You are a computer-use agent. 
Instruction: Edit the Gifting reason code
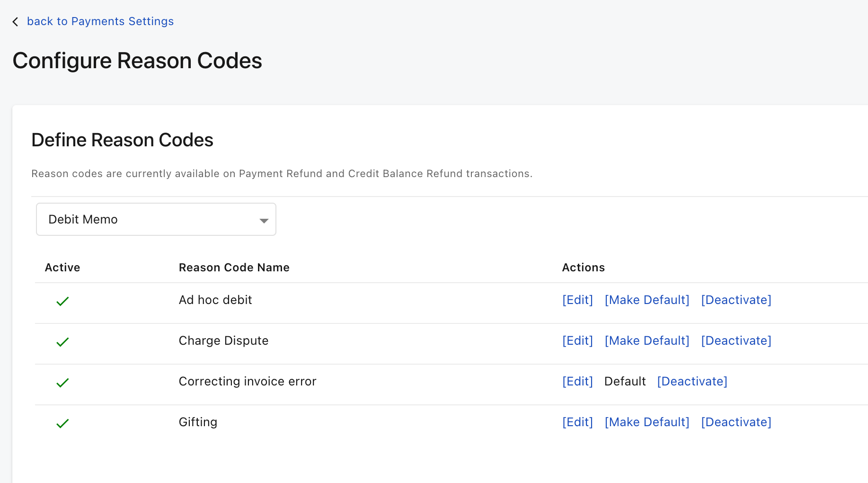tap(577, 422)
